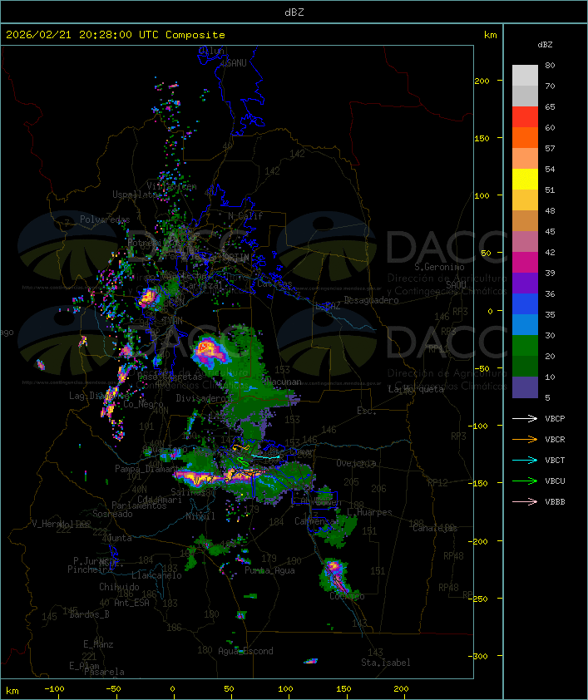Click the '42' value on color scale

click(x=550, y=252)
